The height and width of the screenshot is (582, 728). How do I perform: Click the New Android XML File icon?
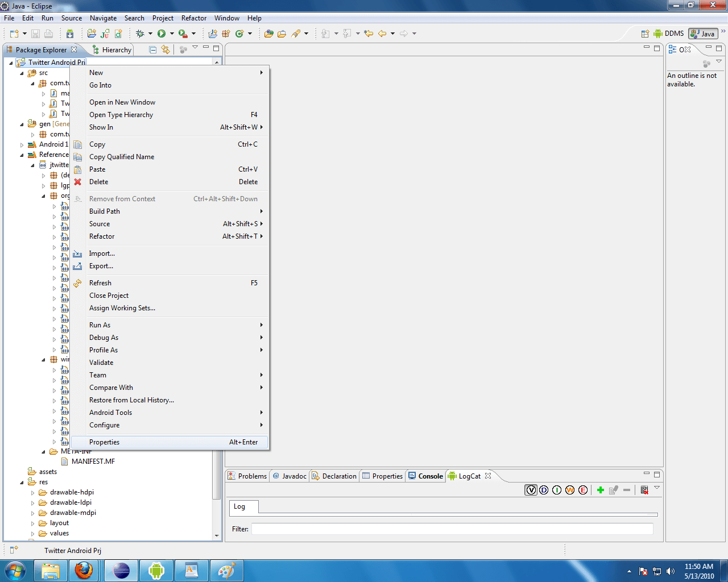point(118,34)
